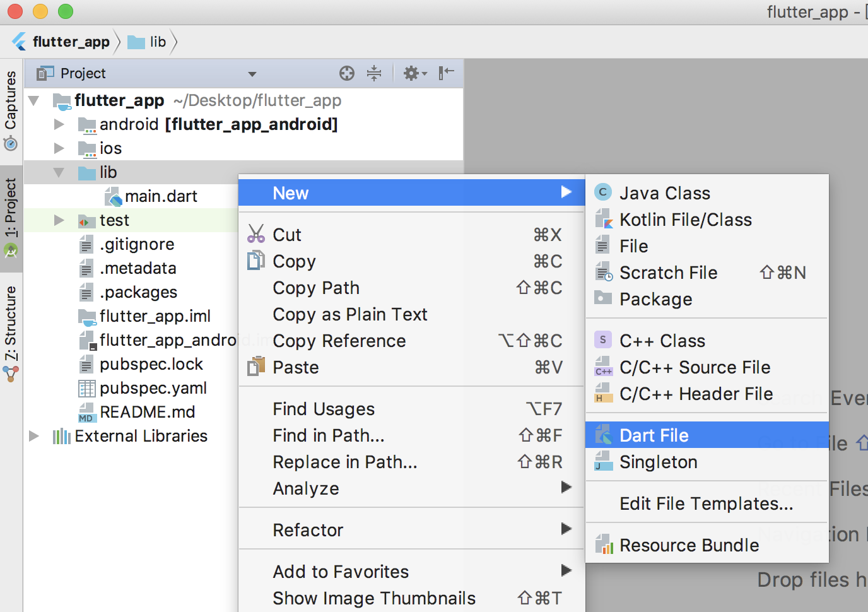Viewport: 868px width, 612px height.
Task: Click the C/C++ Source File icon
Action: pos(604,367)
